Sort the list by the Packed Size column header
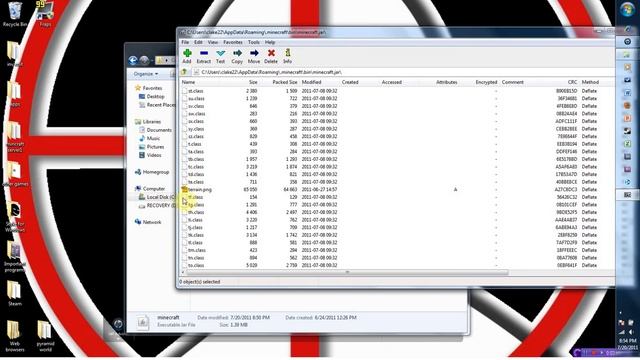 pos(284,82)
